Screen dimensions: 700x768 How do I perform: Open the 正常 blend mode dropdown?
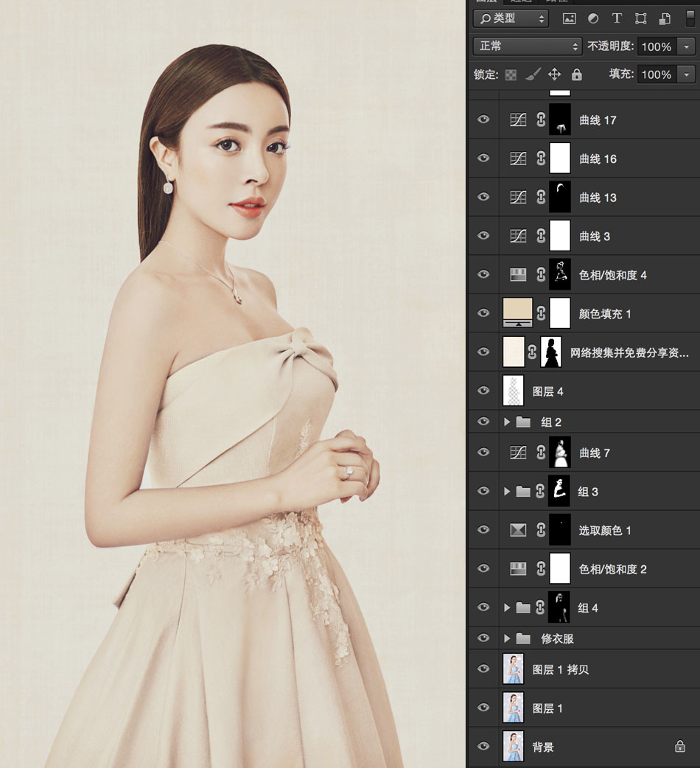(x=527, y=46)
